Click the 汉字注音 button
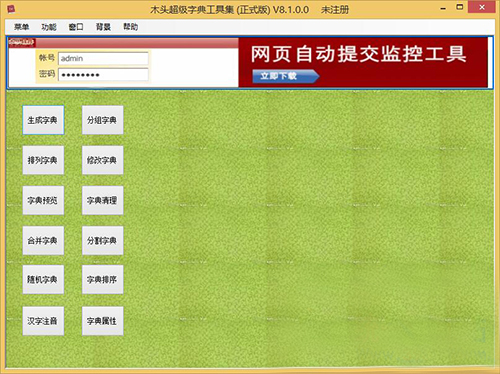 click(43, 321)
